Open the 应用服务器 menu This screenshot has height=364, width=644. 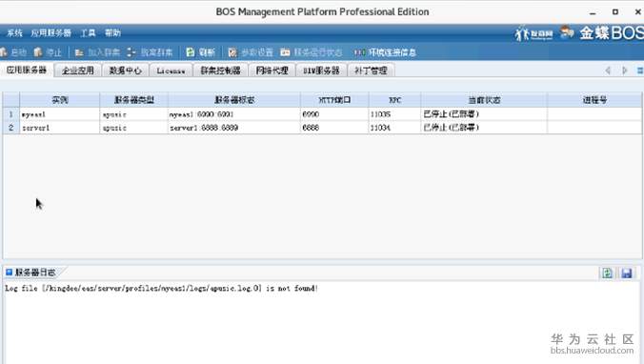(50, 32)
